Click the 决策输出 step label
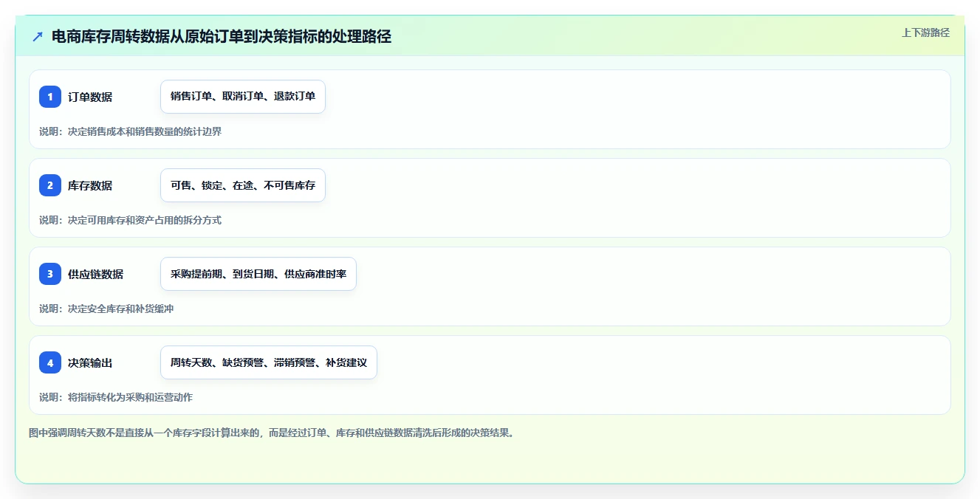Screen dimensions: 980x499 [90, 362]
